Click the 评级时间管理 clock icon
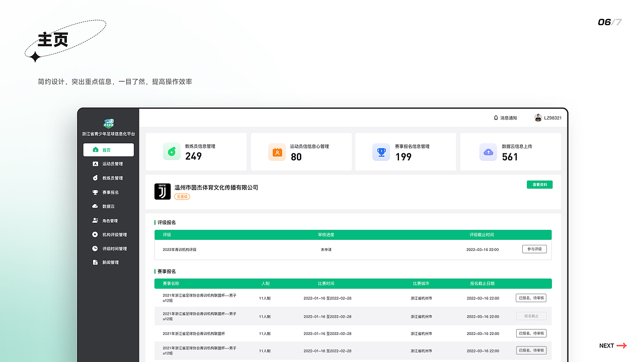 (x=96, y=248)
